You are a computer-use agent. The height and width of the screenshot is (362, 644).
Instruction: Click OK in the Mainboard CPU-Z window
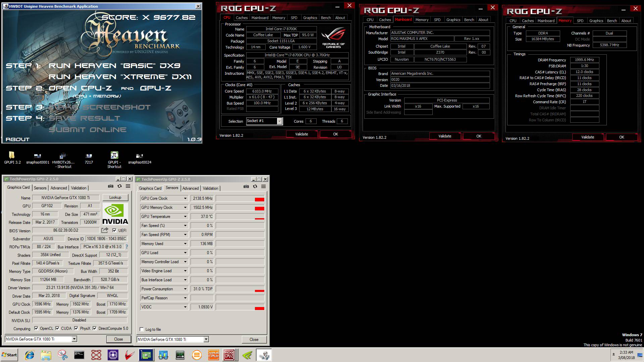click(x=479, y=136)
